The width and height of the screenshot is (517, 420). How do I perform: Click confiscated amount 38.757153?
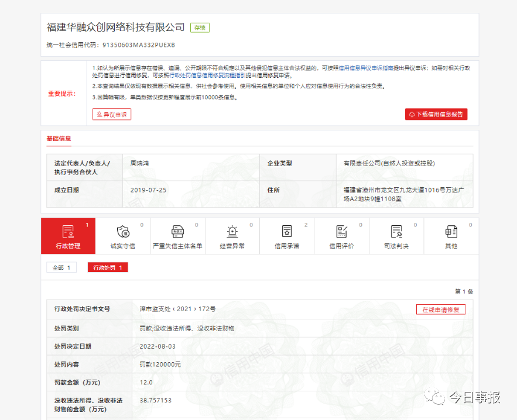[x=156, y=401]
